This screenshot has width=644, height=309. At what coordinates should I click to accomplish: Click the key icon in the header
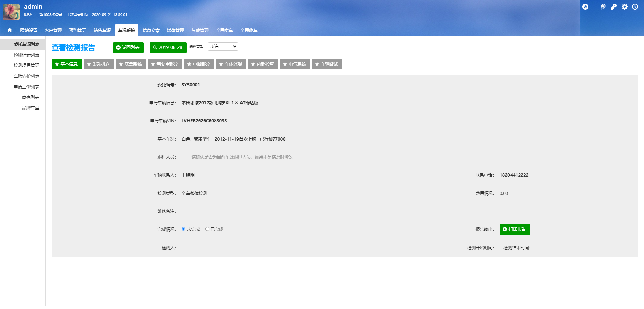pyautogui.click(x=613, y=7)
